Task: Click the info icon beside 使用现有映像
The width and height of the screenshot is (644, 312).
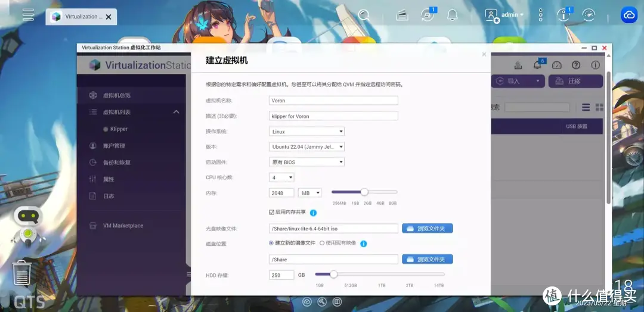Action: point(364,244)
